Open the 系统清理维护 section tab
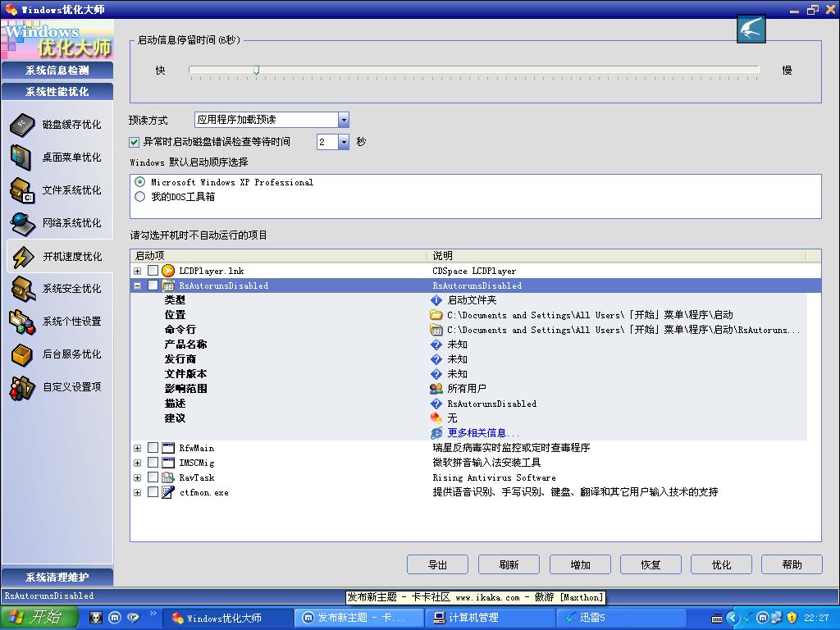The height and width of the screenshot is (630, 840). point(57,577)
